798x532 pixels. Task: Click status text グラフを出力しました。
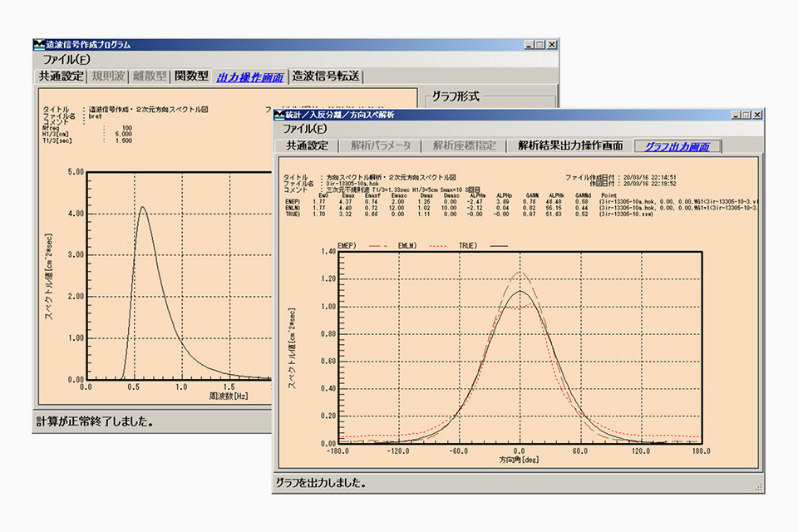coord(321,483)
